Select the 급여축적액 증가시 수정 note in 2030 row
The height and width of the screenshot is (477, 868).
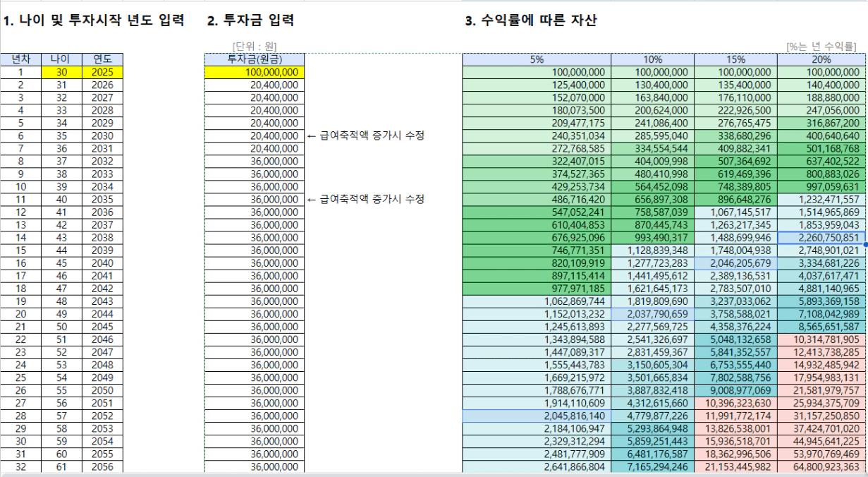coord(366,135)
